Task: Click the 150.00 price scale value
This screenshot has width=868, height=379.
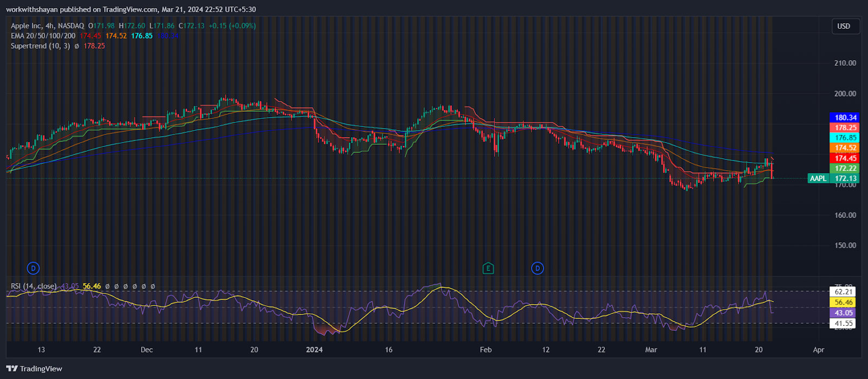Action: [845, 245]
